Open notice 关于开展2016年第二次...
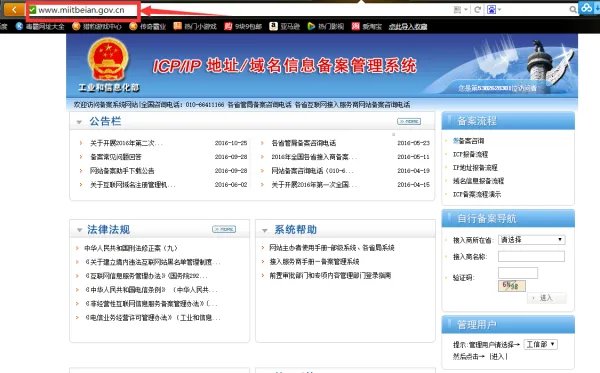 click(126, 143)
